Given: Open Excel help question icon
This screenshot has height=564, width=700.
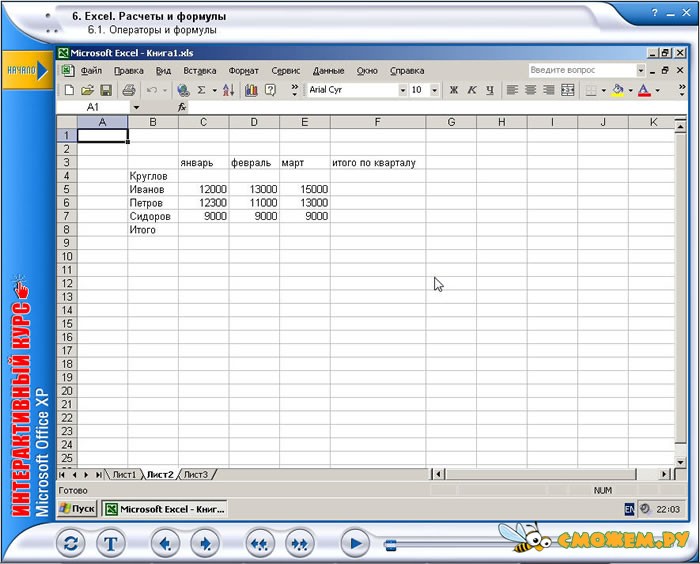Looking at the screenshot, I should pyautogui.click(x=270, y=90).
